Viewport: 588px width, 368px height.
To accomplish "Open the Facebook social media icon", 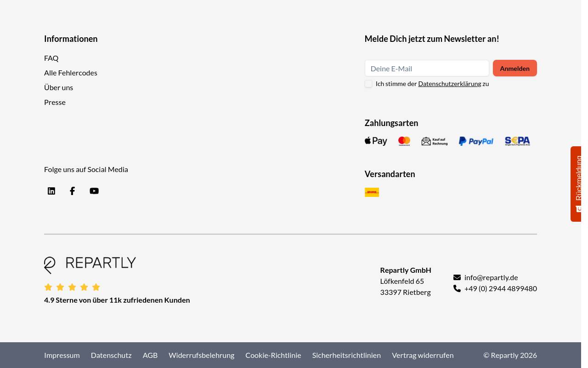I will click(x=73, y=191).
